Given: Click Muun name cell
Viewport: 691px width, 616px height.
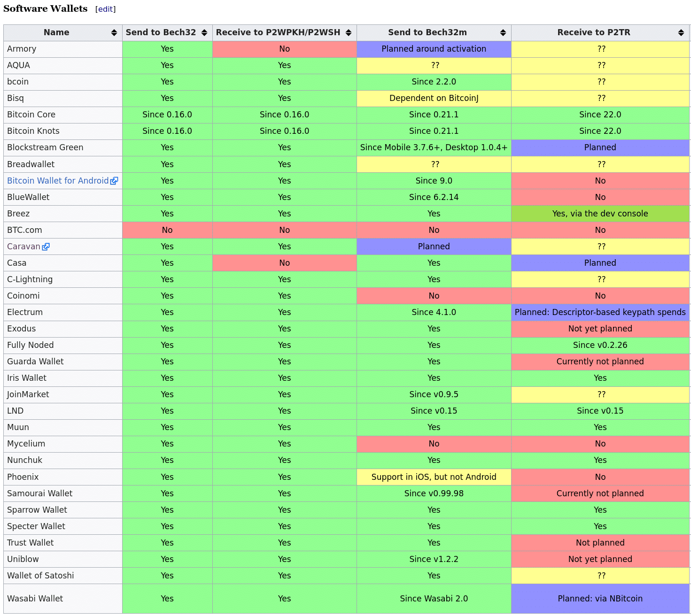Looking at the screenshot, I should (x=63, y=427).
